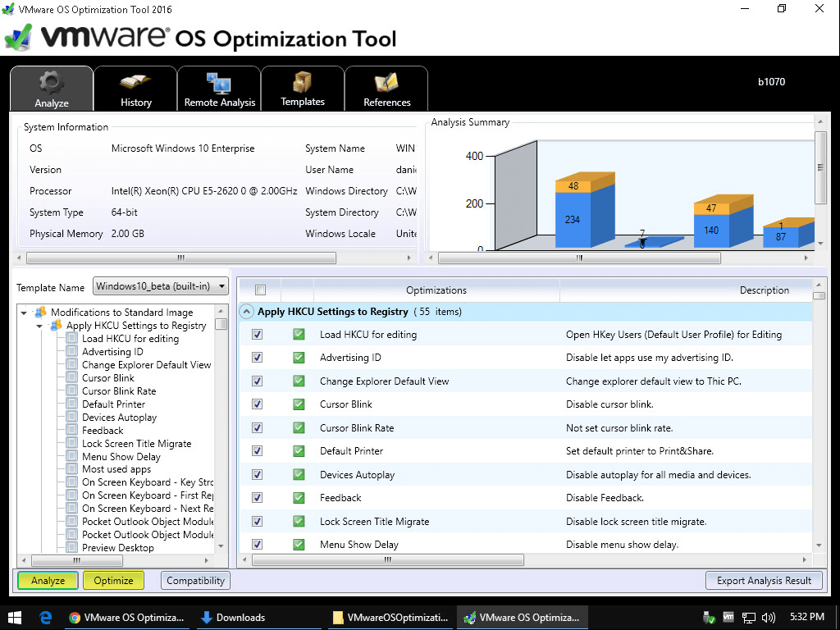The image size is (840, 630).
Task: Click horizontal scrollbar under System Information
Action: pos(181,258)
